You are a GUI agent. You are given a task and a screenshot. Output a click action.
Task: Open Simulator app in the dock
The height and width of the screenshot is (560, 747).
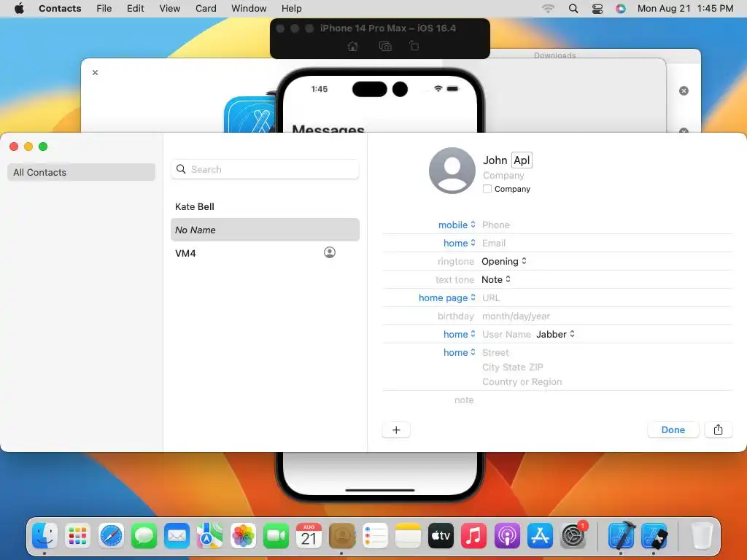pos(654,536)
